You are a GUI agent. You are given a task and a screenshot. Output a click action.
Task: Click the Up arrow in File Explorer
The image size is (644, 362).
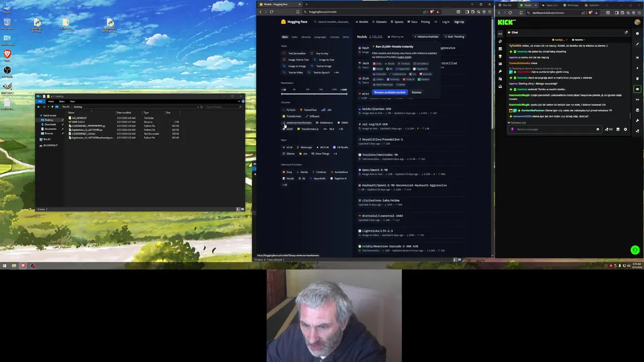(52, 107)
